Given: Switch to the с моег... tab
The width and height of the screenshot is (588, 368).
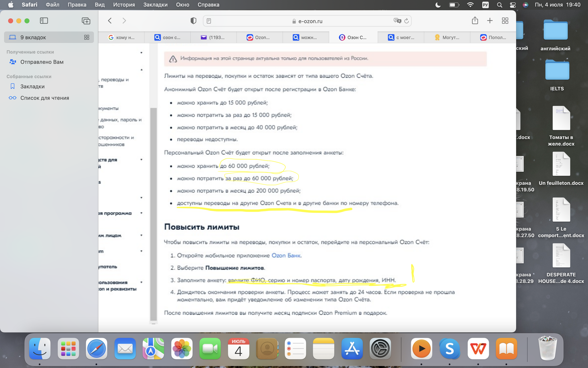Looking at the screenshot, I should [401, 37].
